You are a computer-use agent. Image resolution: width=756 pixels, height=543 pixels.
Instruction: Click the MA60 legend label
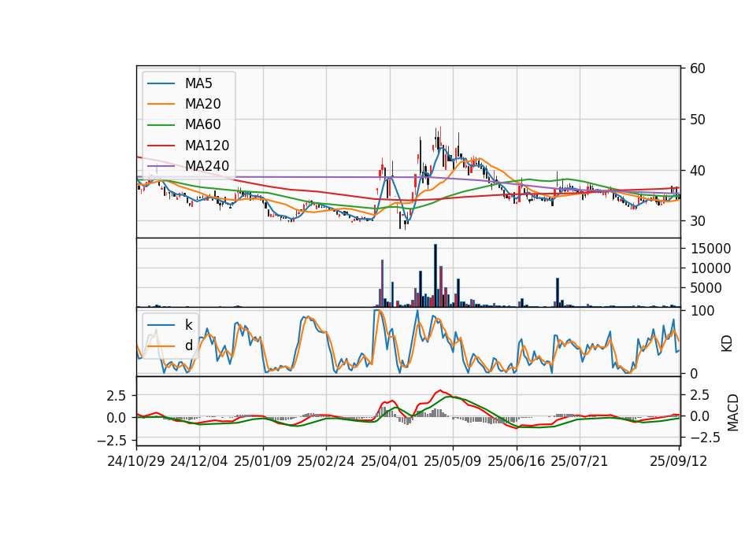(202, 125)
